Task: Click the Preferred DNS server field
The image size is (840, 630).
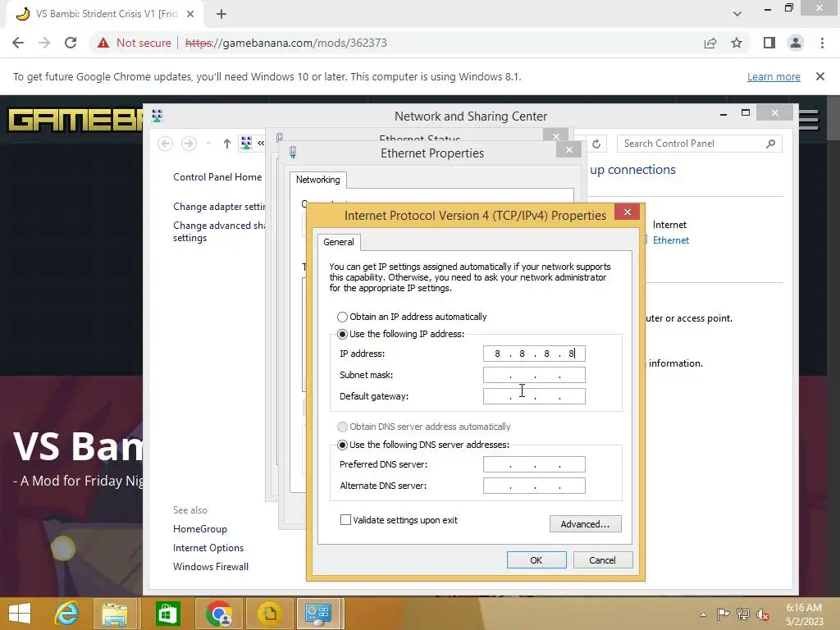Action: pos(534,464)
